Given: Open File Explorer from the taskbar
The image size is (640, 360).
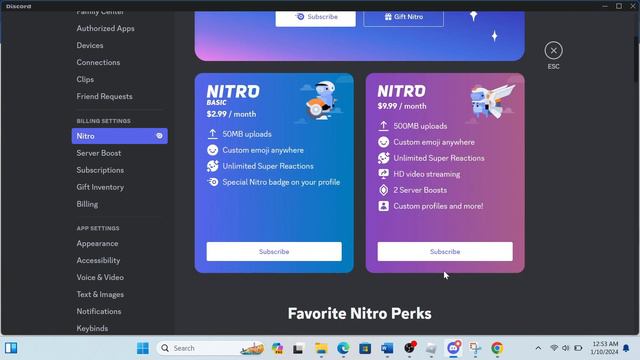Looking at the screenshot, I should [321, 348].
